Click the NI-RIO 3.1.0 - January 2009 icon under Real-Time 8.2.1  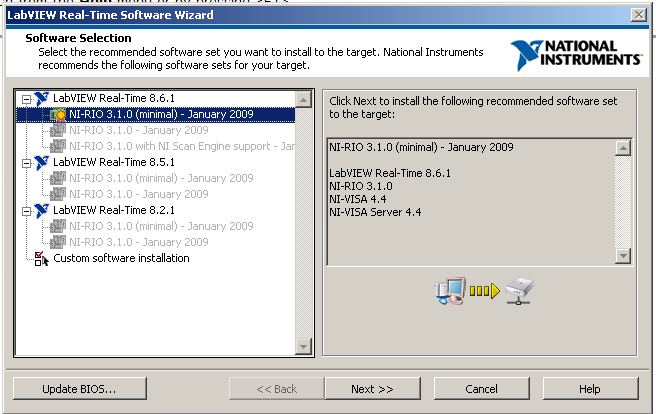[58, 243]
